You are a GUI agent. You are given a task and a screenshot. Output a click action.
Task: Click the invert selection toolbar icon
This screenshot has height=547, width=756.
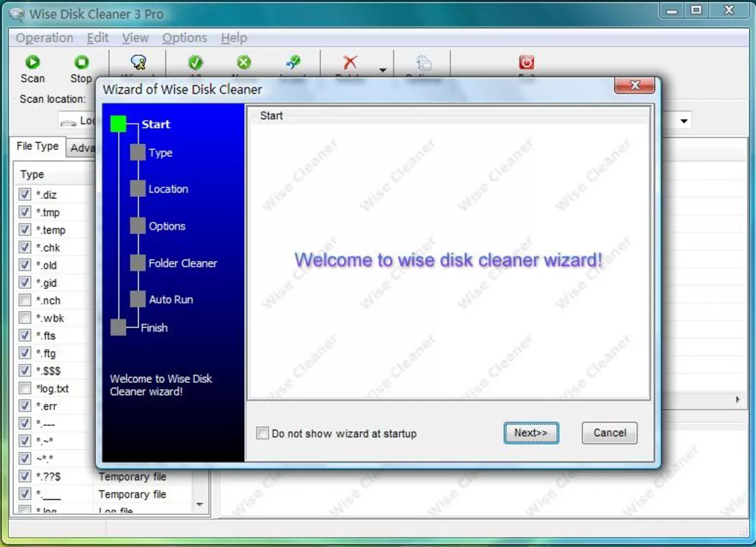(x=293, y=62)
